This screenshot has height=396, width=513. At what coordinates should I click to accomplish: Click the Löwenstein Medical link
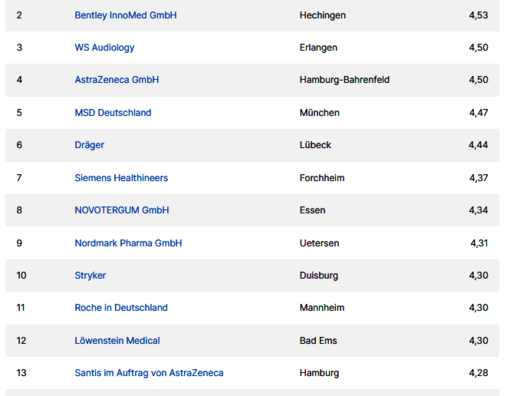coord(117,341)
